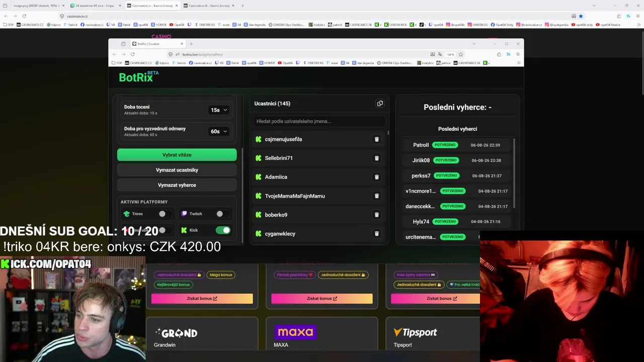Click the casinoakce.cz address bar
This screenshot has height=362, width=644.
(x=322, y=16)
